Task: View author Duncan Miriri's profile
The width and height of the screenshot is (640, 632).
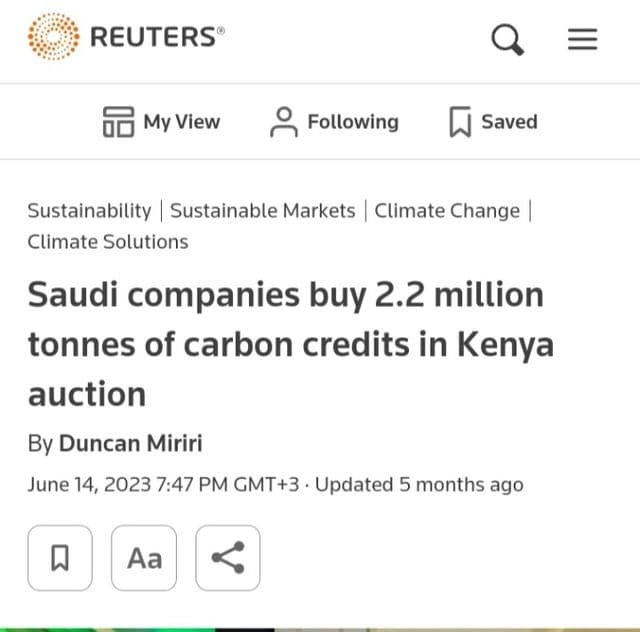Action: click(131, 443)
